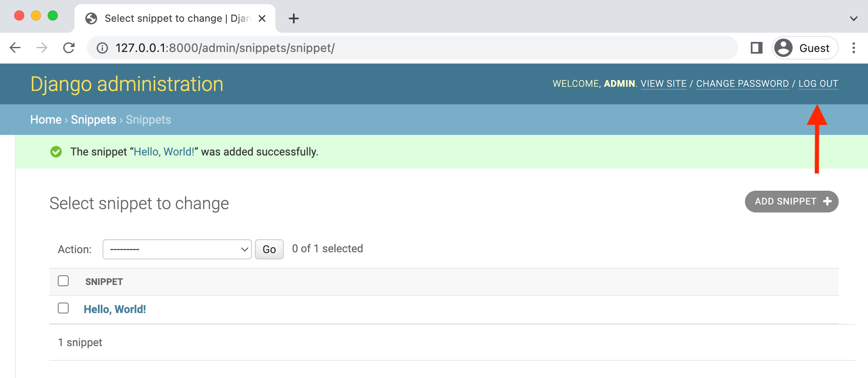This screenshot has height=378, width=868.
Task: Open the 'Hello, World!' snippet row link
Action: 115,309
